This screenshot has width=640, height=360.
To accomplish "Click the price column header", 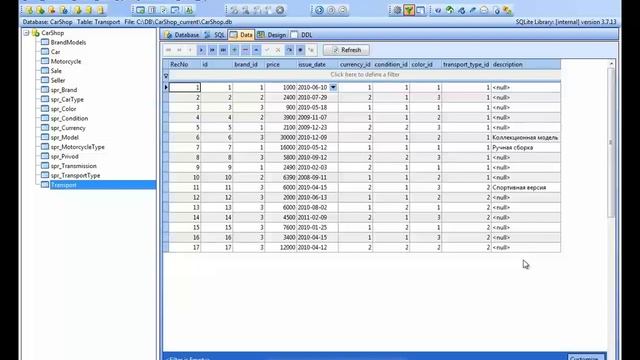I will [280, 64].
